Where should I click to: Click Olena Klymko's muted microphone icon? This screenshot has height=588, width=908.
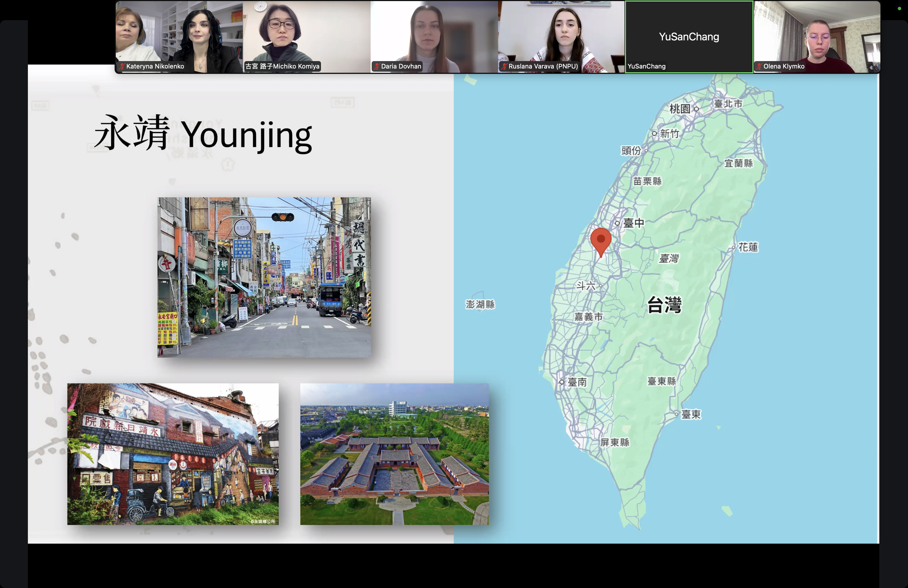pyautogui.click(x=759, y=66)
